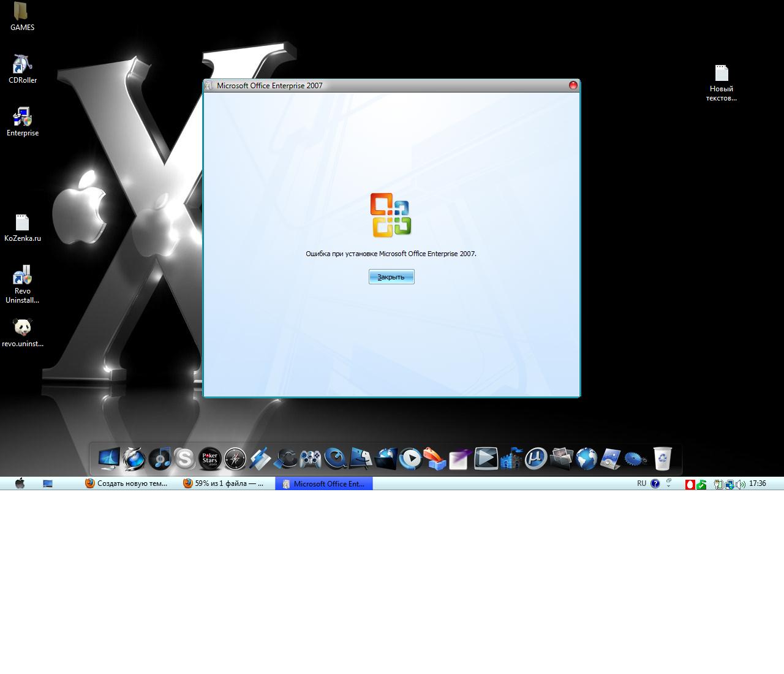
Task: Select the Enterprise setup icon on desktop
Action: point(23,122)
